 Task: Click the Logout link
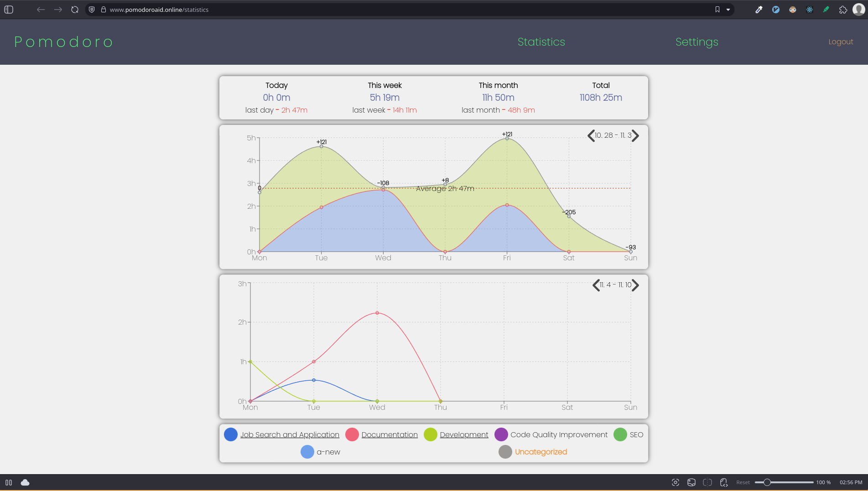(x=840, y=42)
